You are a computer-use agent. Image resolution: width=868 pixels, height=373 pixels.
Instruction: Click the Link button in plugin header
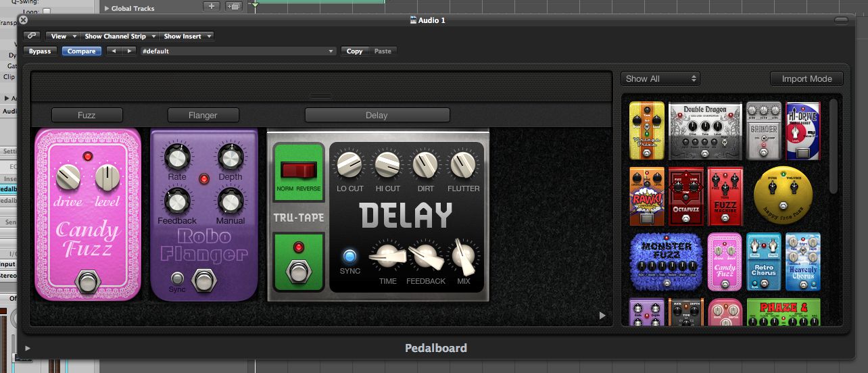32,36
